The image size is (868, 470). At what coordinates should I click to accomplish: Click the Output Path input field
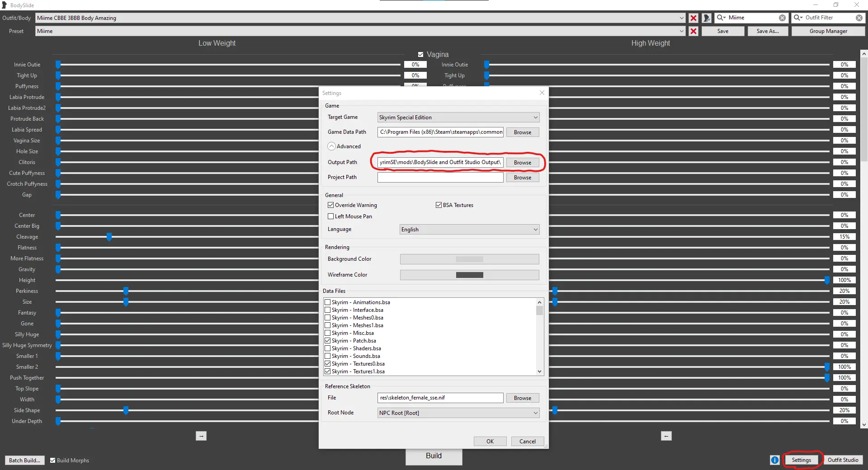pyautogui.click(x=440, y=162)
